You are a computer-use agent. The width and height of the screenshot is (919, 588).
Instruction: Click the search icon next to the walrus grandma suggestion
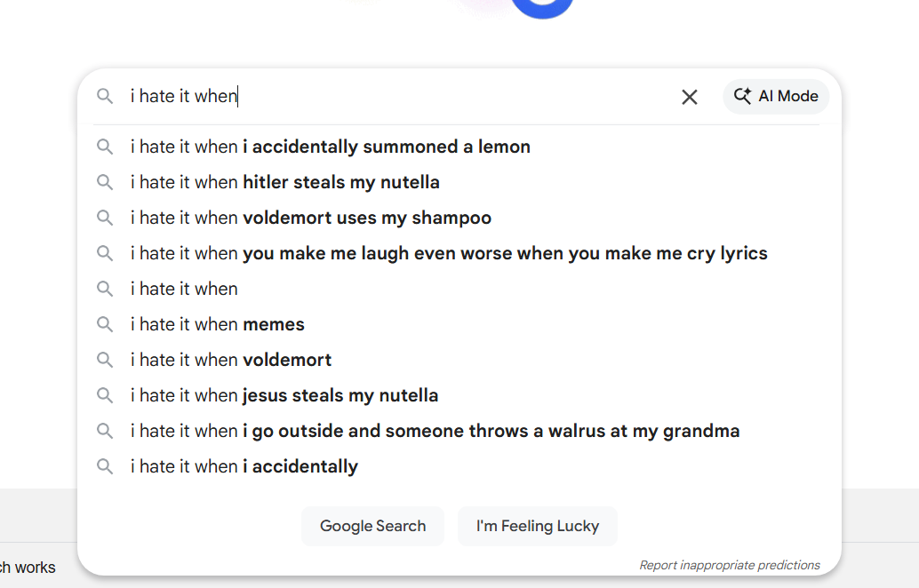[105, 431]
